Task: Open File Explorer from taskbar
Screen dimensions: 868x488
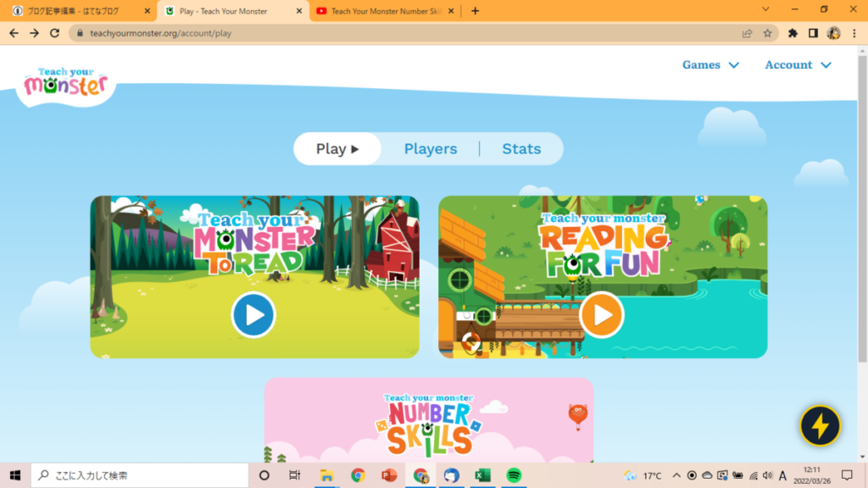Action: click(326, 475)
